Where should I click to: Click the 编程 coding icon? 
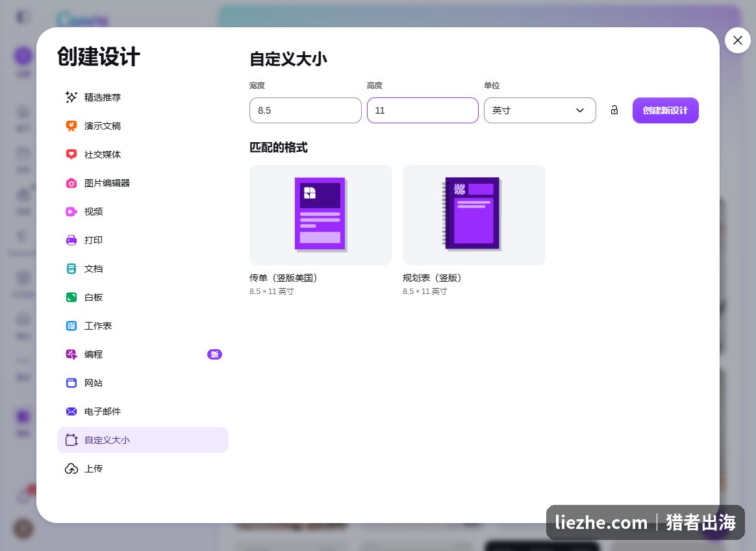tap(71, 354)
